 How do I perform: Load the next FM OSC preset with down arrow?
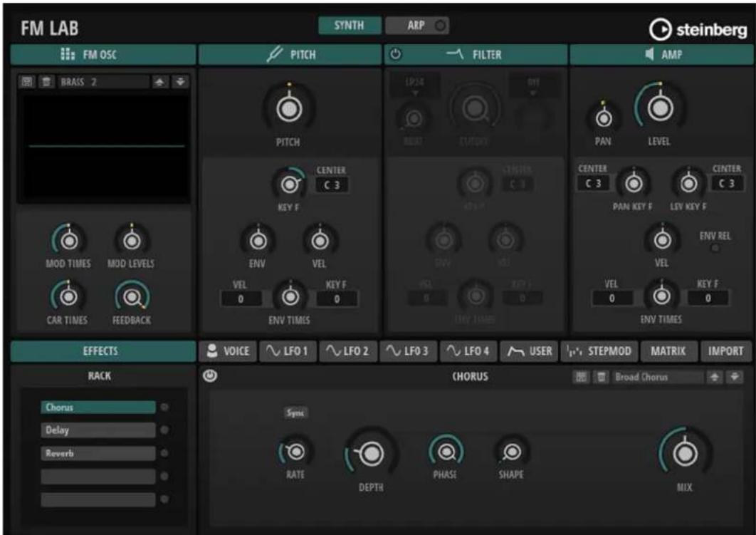[180, 81]
